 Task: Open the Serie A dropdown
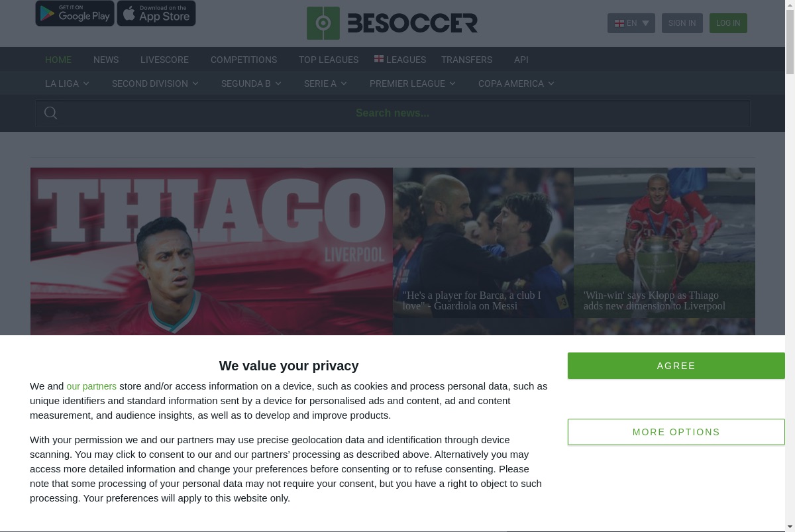click(x=325, y=83)
